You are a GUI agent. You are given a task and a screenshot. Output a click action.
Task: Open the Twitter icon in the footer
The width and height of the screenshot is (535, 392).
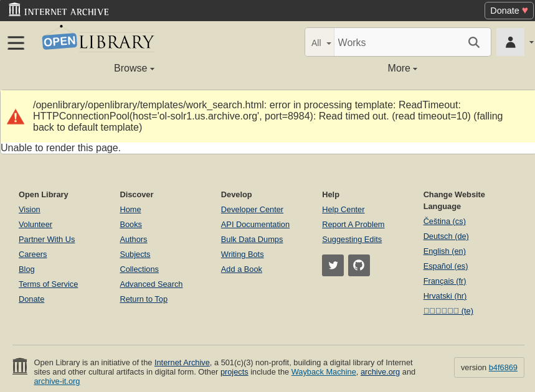pos(333,265)
